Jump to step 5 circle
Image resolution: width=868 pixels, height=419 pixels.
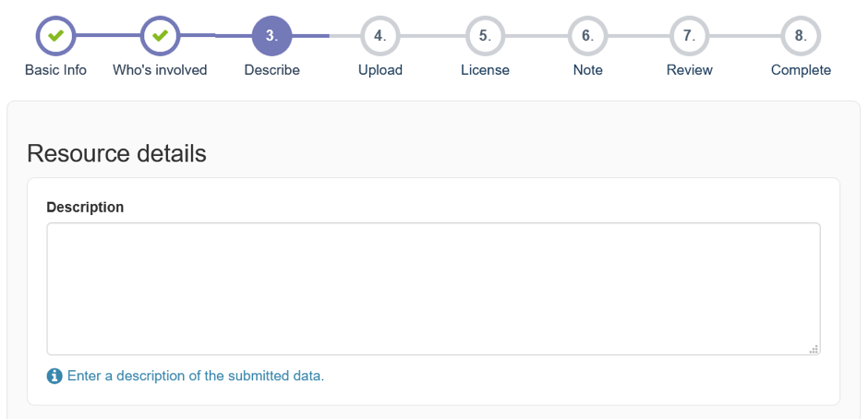tap(485, 36)
